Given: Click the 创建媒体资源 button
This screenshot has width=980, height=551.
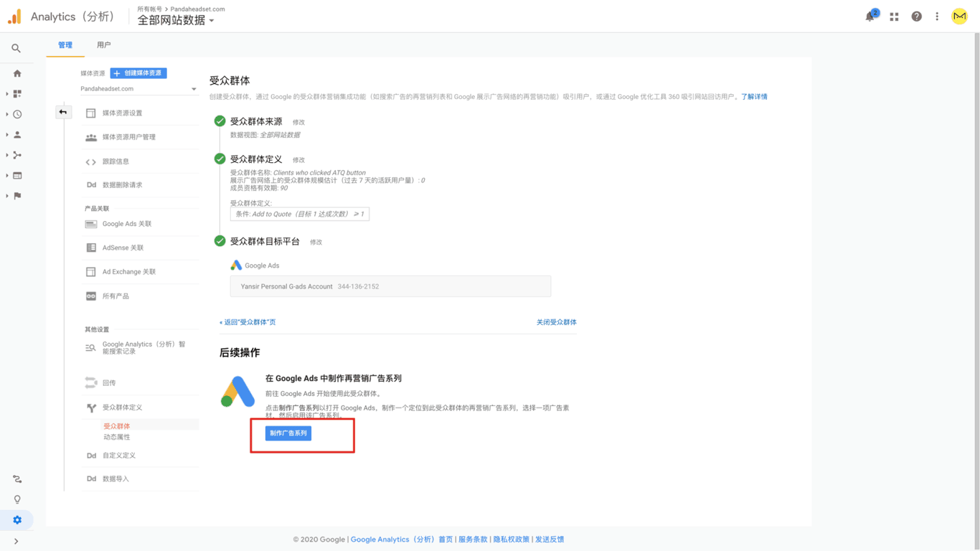Looking at the screenshot, I should coord(138,73).
